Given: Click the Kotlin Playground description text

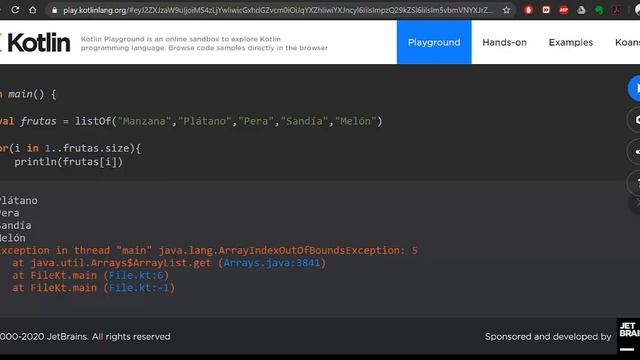Looking at the screenshot, I should (204, 43).
